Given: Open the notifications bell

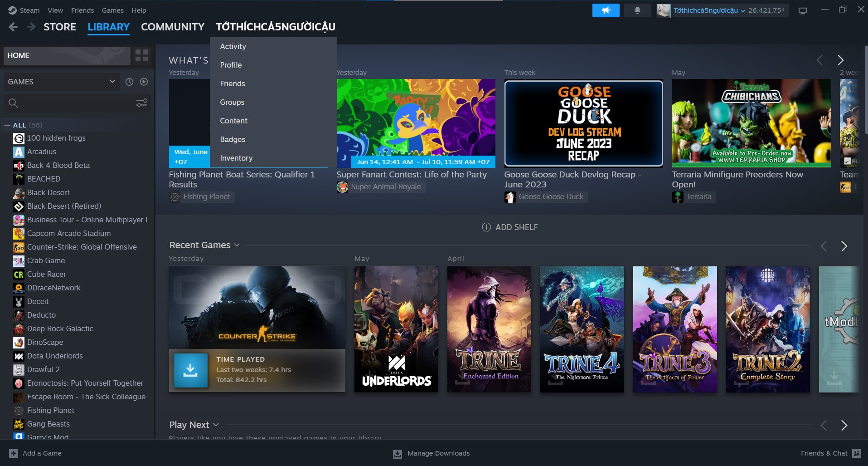Looking at the screenshot, I should click(x=637, y=10).
